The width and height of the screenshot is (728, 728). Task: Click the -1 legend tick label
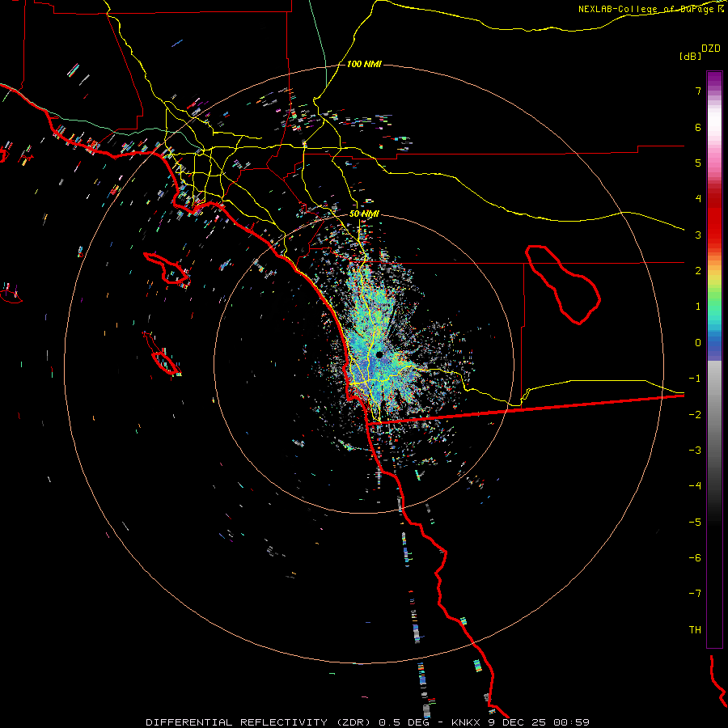695,379
